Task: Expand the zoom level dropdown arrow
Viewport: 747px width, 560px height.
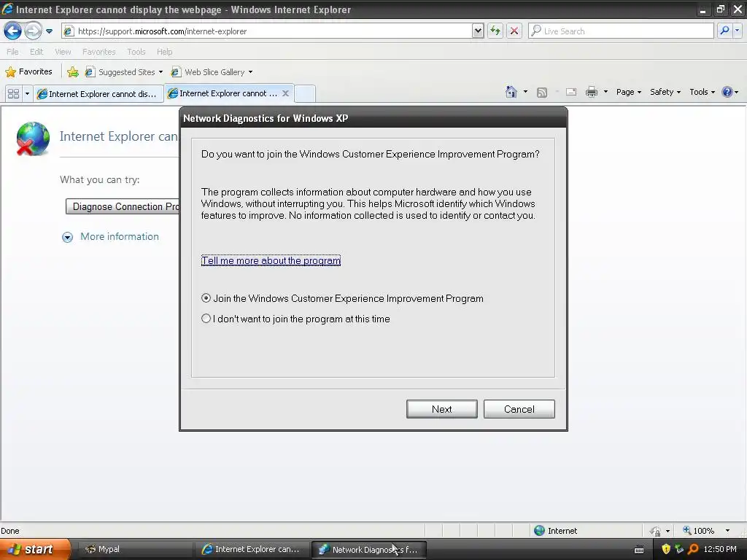Action: pos(727,531)
